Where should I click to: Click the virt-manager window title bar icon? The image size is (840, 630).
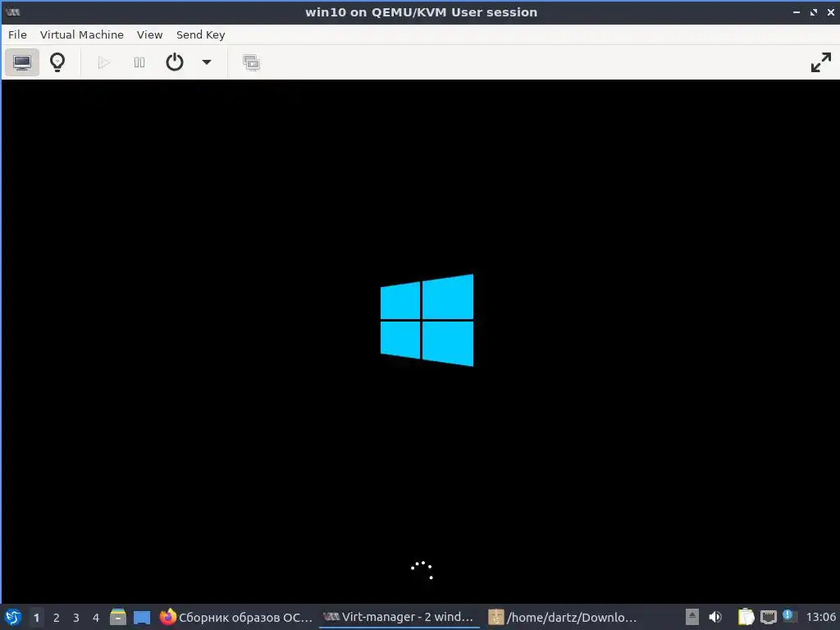click(13, 11)
